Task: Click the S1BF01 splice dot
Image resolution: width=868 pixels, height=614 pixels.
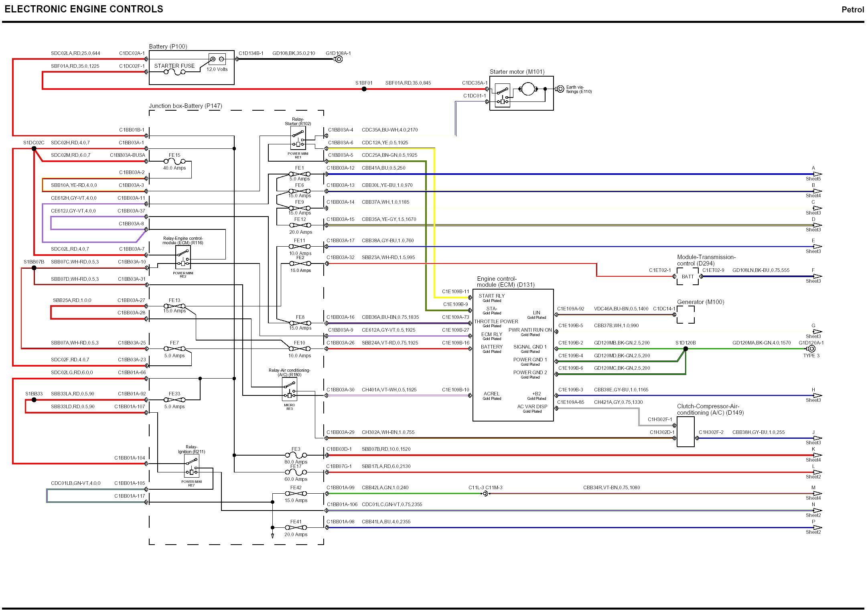Action: pos(364,89)
